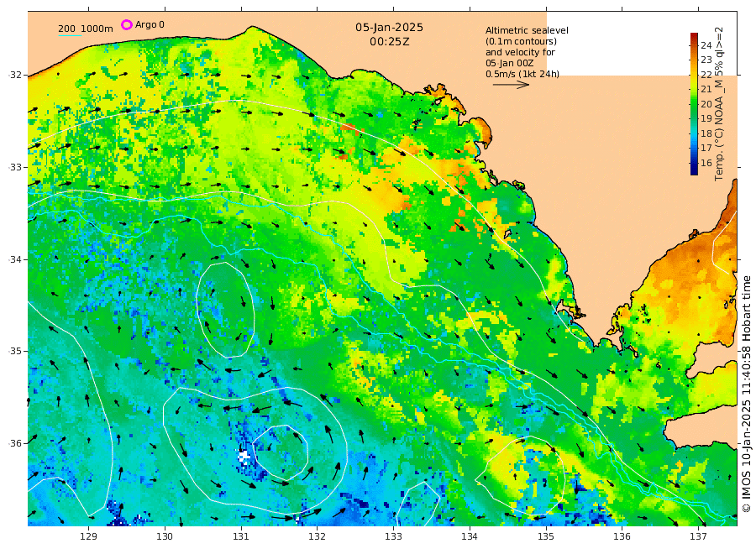This screenshot has height=554, width=756.
Task: Click the time label 00:25Z
Action: [x=390, y=42]
